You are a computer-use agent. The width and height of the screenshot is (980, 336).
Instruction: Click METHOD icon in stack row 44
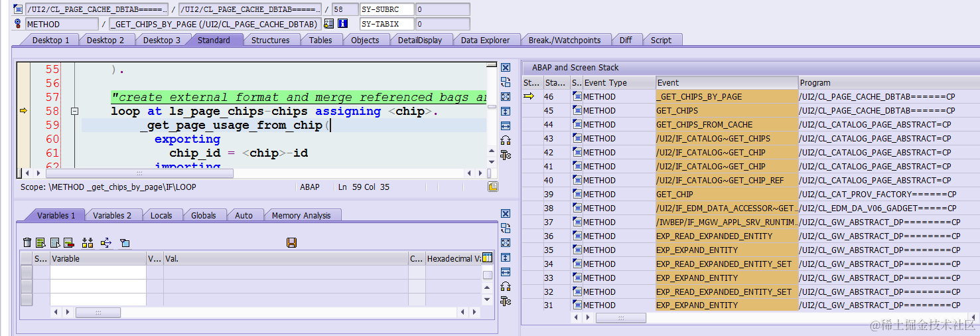577,125
